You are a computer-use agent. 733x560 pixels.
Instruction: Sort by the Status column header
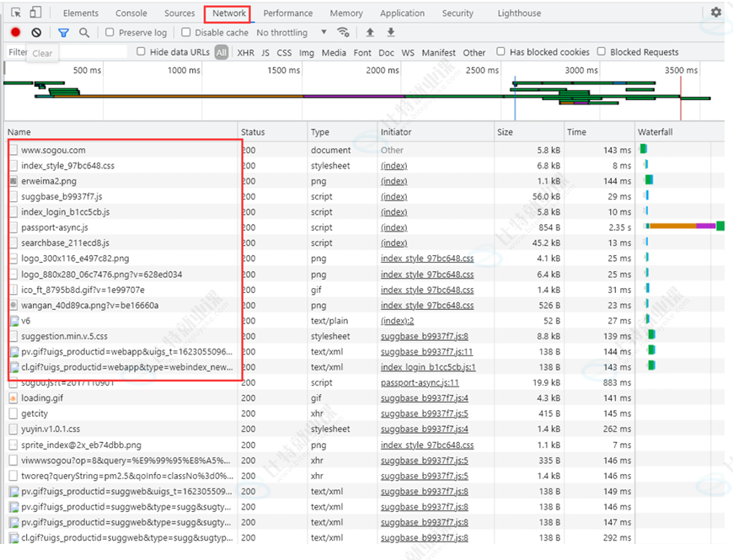272,132
